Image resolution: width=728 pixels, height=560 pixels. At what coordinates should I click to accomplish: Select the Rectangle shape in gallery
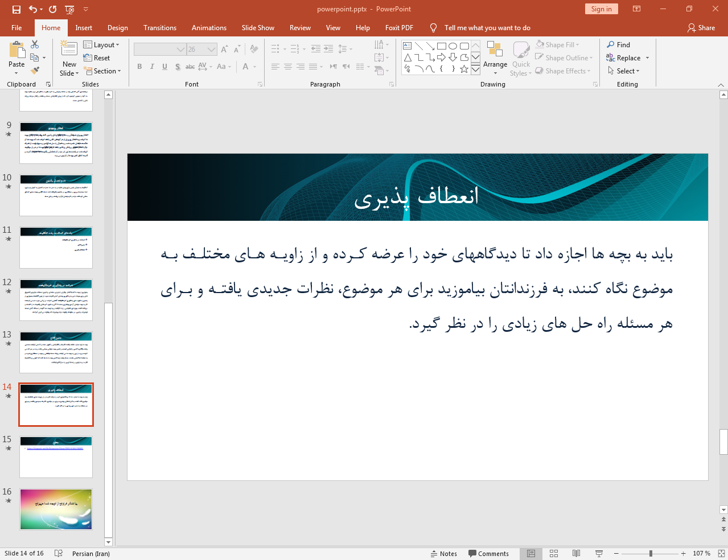point(442,46)
